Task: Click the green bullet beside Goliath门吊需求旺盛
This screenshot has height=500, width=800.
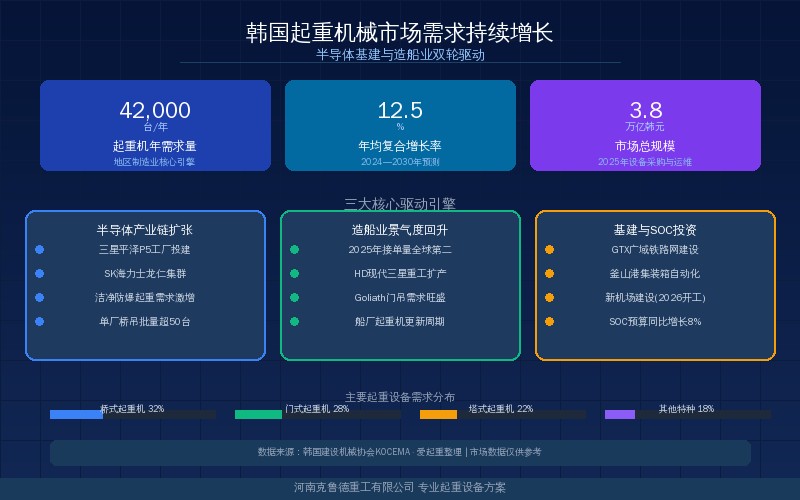Action: click(x=294, y=297)
